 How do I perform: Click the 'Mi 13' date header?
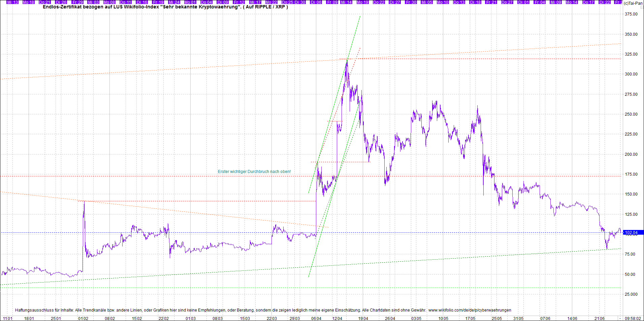click(x=12, y=2)
